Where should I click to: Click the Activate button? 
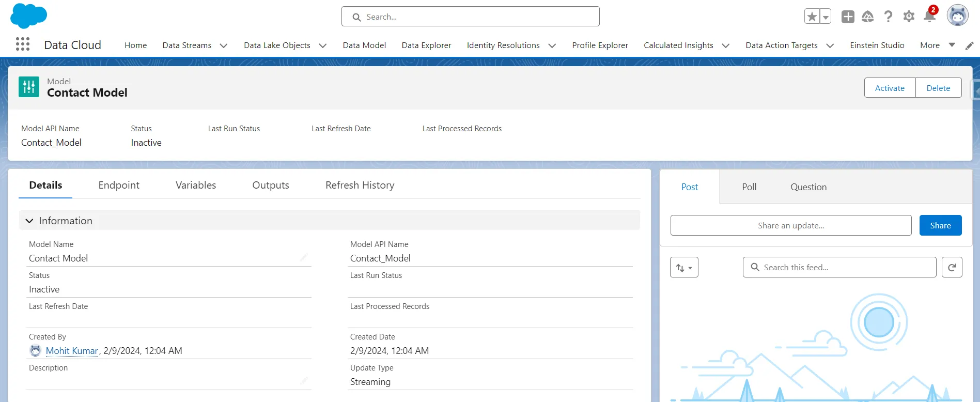click(x=890, y=88)
